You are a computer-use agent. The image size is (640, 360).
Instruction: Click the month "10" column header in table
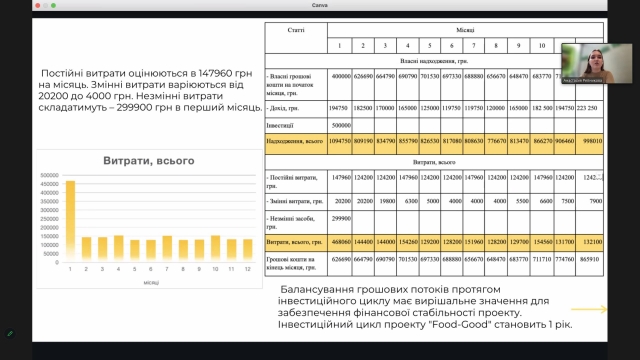coord(542,46)
